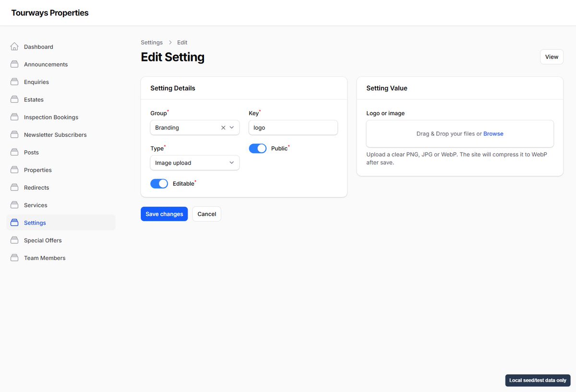Toggle the Public switch
576x392 pixels.
point(258,148)
